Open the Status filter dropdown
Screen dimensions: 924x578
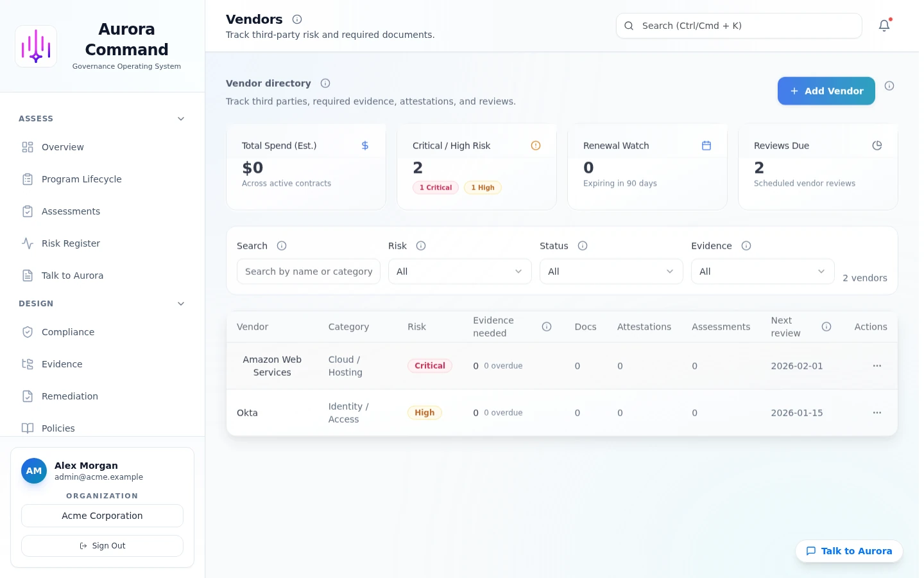pyautogui.click(x=611, y=271)
